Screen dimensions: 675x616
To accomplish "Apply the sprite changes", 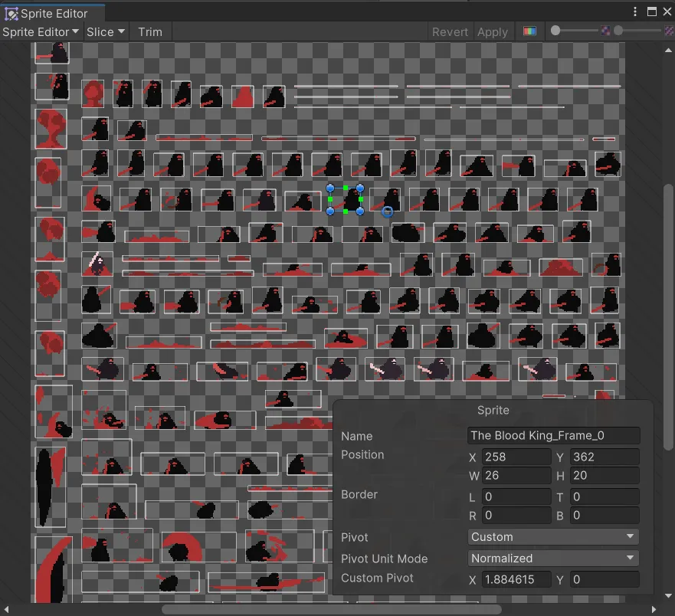I will (493, 32).
